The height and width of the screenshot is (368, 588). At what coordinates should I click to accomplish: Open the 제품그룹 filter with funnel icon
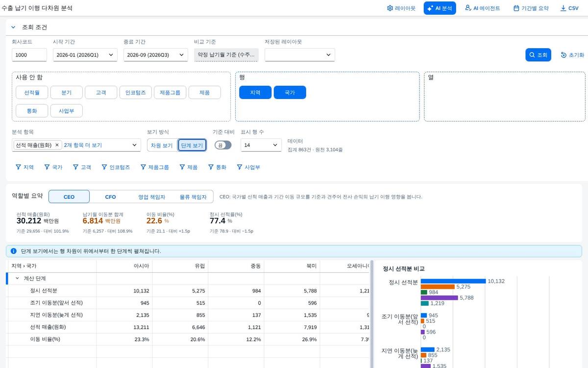point(154,167)
